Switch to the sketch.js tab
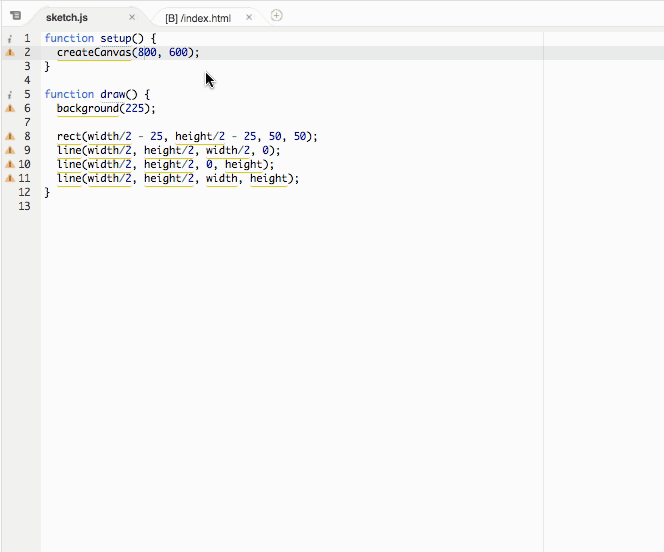 [67, 17]
